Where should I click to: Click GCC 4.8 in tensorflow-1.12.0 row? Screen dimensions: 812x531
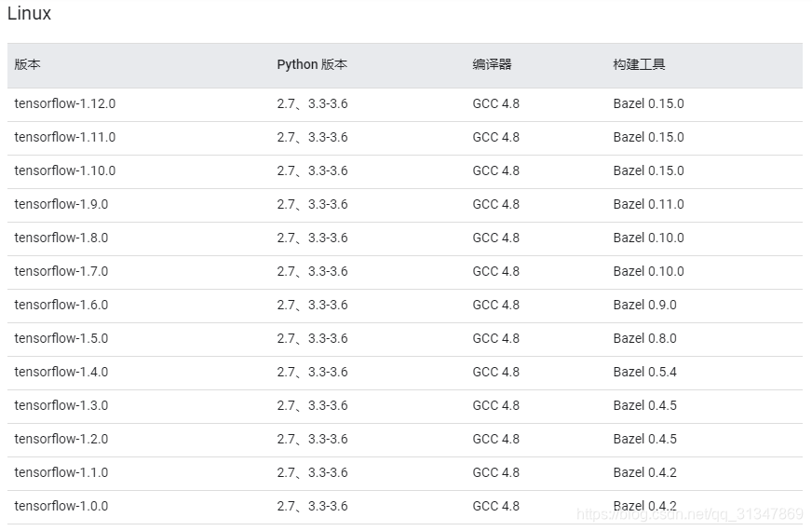[x=495, y=103]
